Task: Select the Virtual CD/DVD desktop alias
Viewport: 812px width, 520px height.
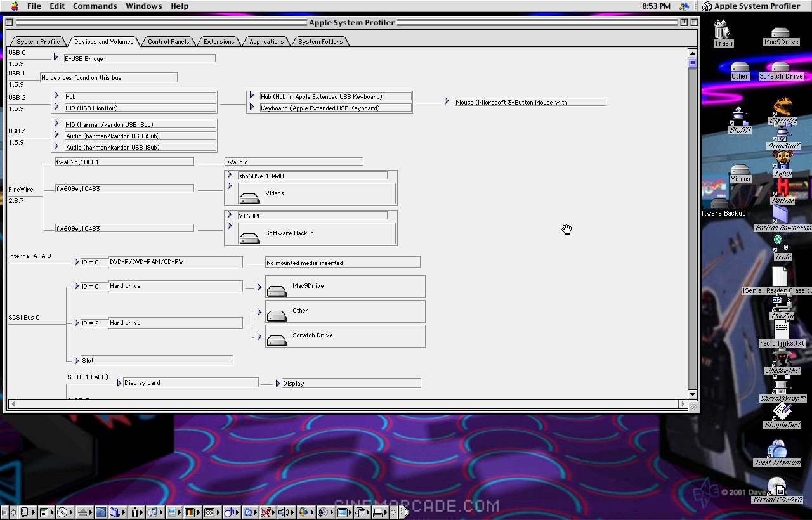Action: (777, 486)
